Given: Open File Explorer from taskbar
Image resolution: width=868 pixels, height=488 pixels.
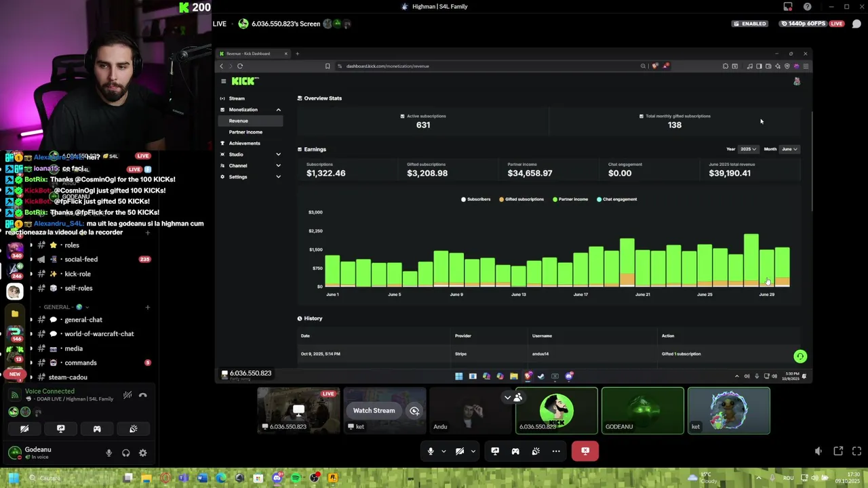Looking at the screenshot, I should [x=146, y=478].
